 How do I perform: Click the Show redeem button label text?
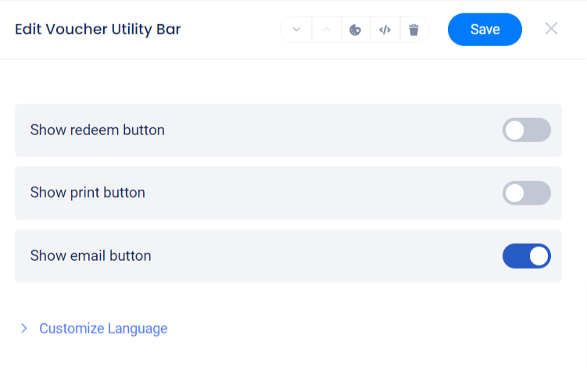[x=97, y=130]
